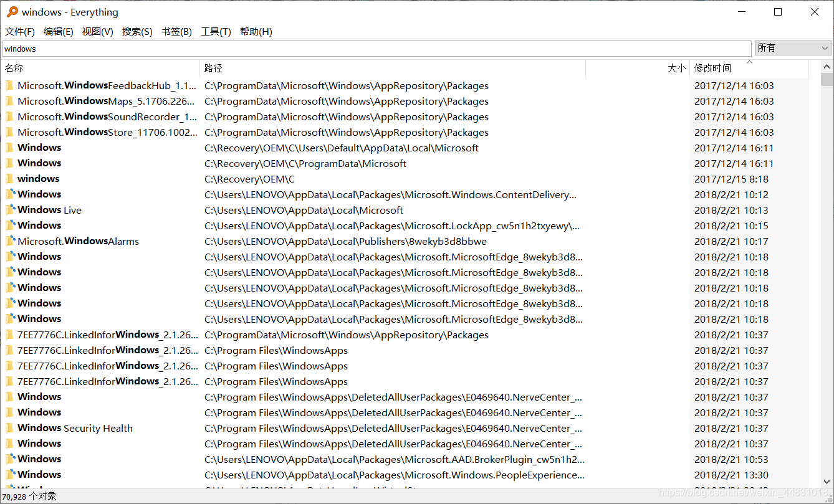834x504 pixels.
Task: Minimize the Everything window
Action: pyautogui.click(x=741, y=12)
